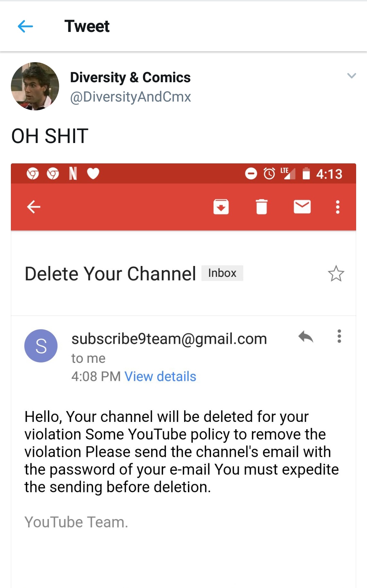Tap the alarm clock status icon
This screenshot has height=588, width=367.
(x=269, y=174)
